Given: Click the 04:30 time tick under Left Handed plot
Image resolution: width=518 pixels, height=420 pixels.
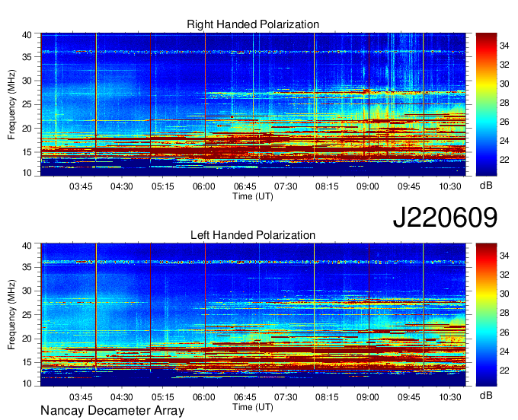Looking at the screenshot, I should coord(122,397).
